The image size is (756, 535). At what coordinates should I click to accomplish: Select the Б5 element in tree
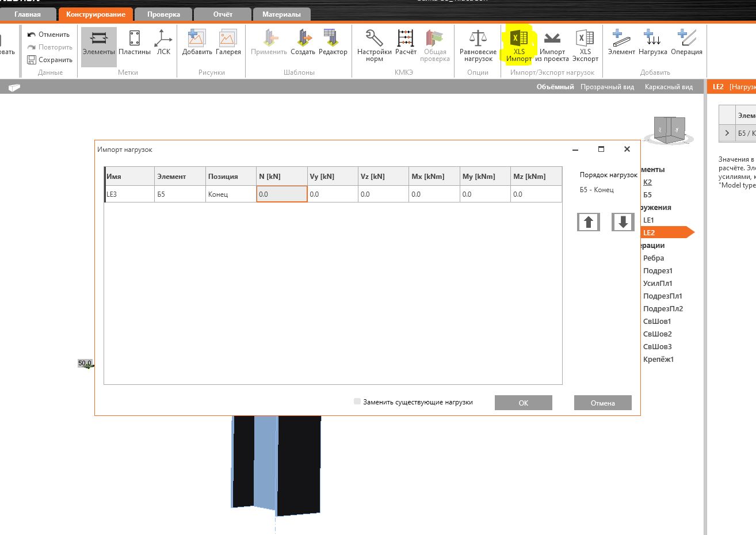point(647,194)
